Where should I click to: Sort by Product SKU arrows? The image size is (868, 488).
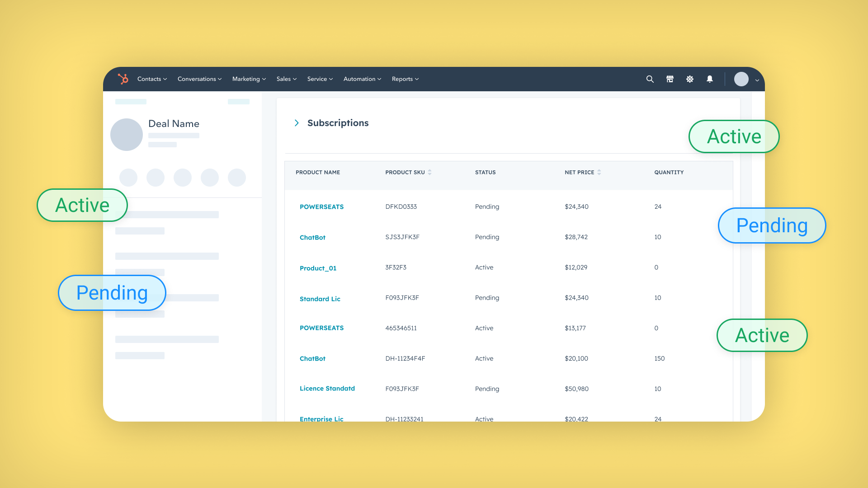[429, 172]
